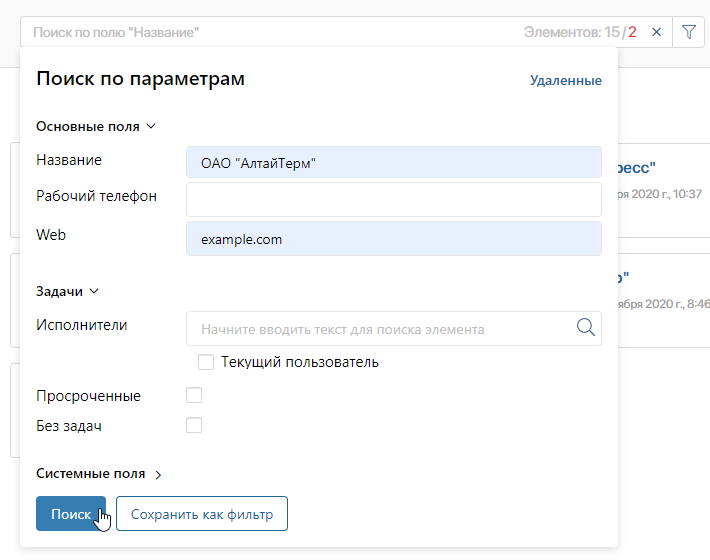Toggle the Просроченные checkbox
This screenshot has width=710, height=560.
pyautogui.click(x=194, y=395)
